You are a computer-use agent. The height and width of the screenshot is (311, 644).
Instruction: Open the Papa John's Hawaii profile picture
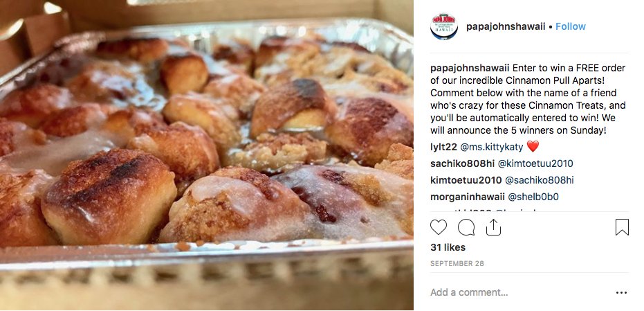pyautogui.click(x=444, y=26)
